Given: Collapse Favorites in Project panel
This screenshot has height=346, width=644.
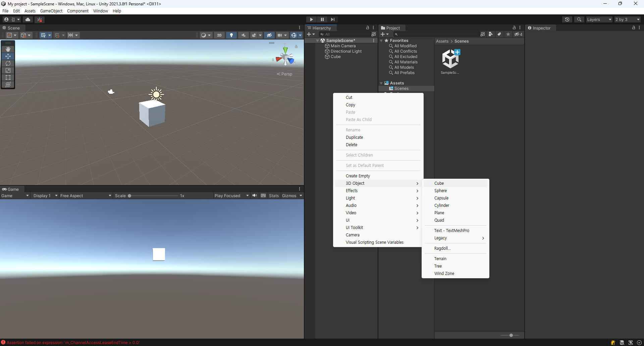Looking at the screenshot, I should point(381,41).
